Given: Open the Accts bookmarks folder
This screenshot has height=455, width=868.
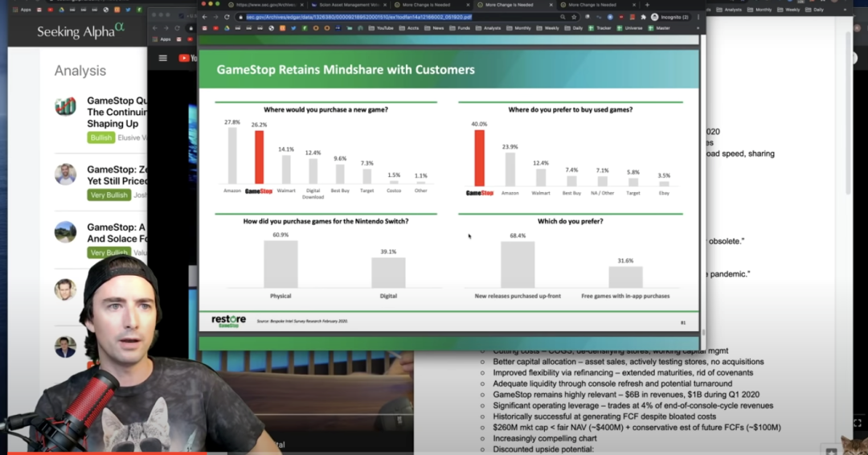Looking at the screenshot, I should 409,28.
